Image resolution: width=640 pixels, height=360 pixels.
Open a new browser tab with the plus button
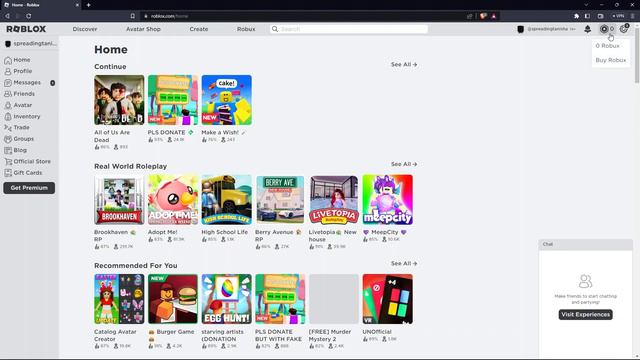(88, 5)
